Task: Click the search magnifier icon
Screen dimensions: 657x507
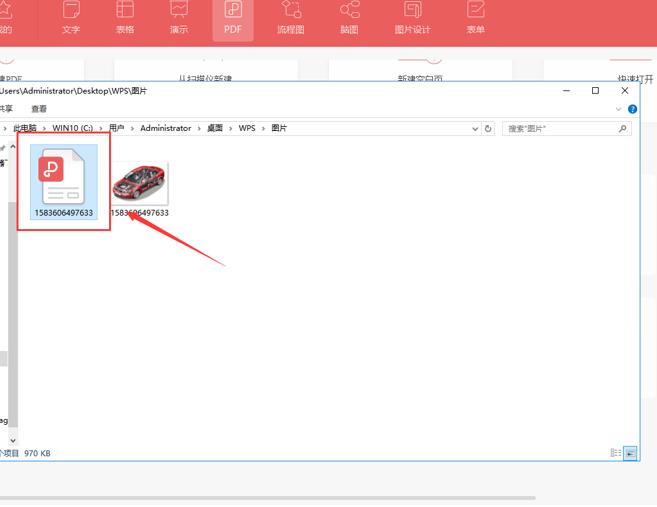Action: [x=622, y=129]
